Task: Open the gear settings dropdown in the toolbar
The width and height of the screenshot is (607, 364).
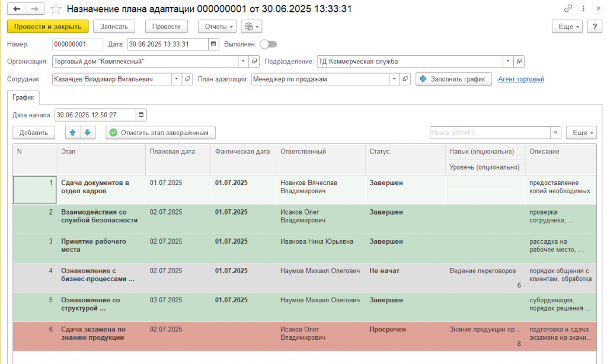Action: 251,27
